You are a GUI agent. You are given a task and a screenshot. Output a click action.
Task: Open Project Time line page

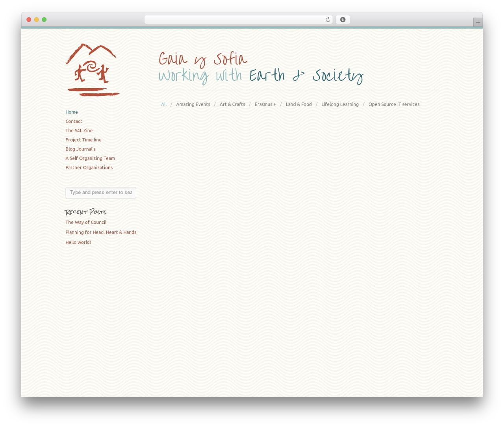tap(83, 140)
